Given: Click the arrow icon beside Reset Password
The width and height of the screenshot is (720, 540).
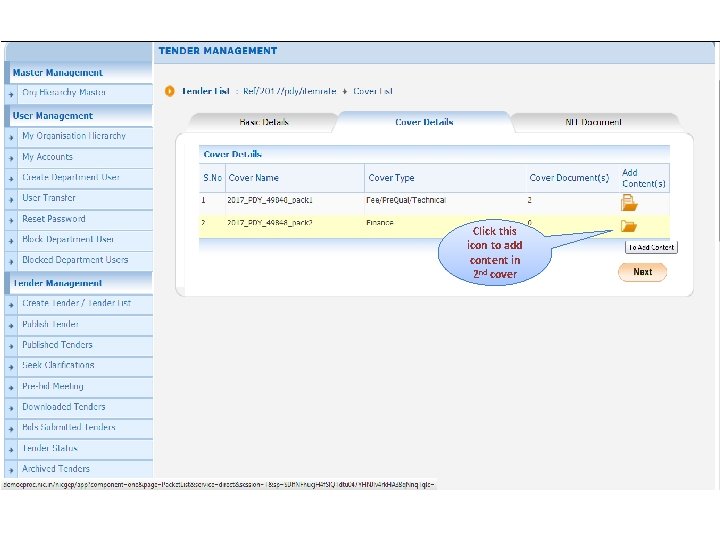Looking at the screenshot, I should click(11, 220).
